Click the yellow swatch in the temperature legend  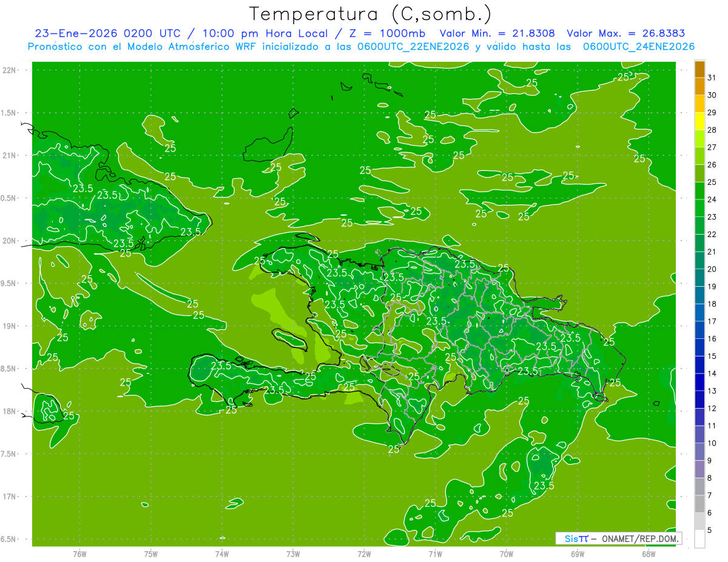point(699,121)
